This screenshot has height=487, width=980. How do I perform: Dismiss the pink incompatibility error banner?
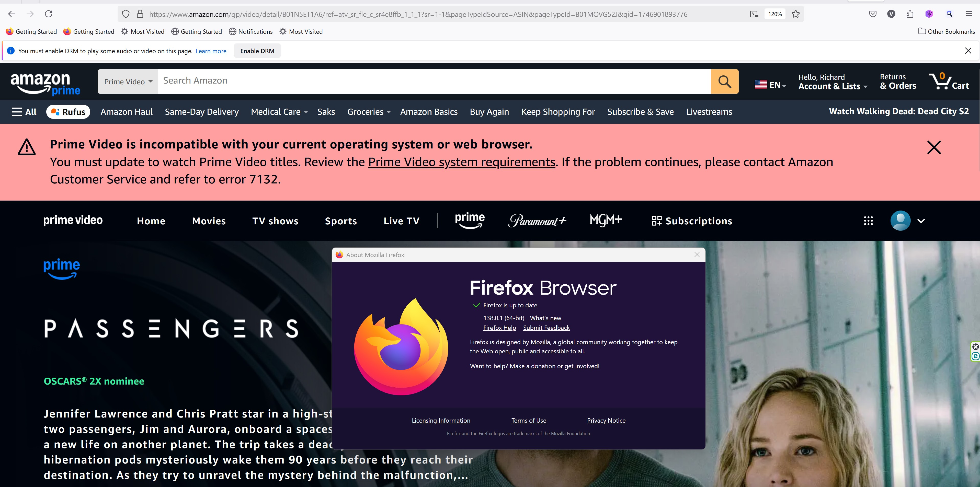coord(933,147)
